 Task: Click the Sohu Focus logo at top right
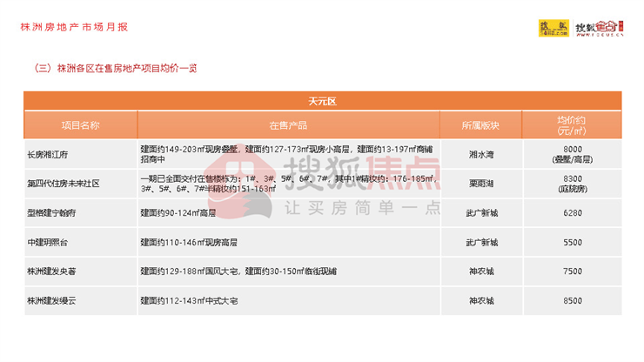click(600, 29)
